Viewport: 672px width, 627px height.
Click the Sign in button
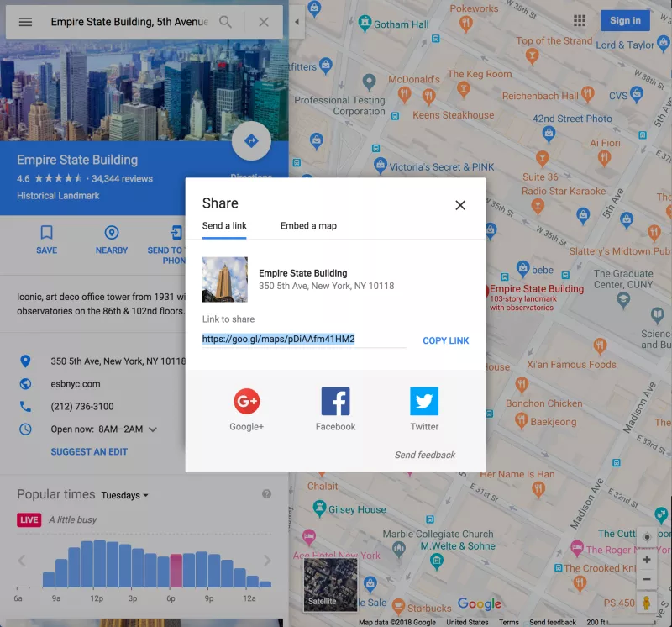625,21
